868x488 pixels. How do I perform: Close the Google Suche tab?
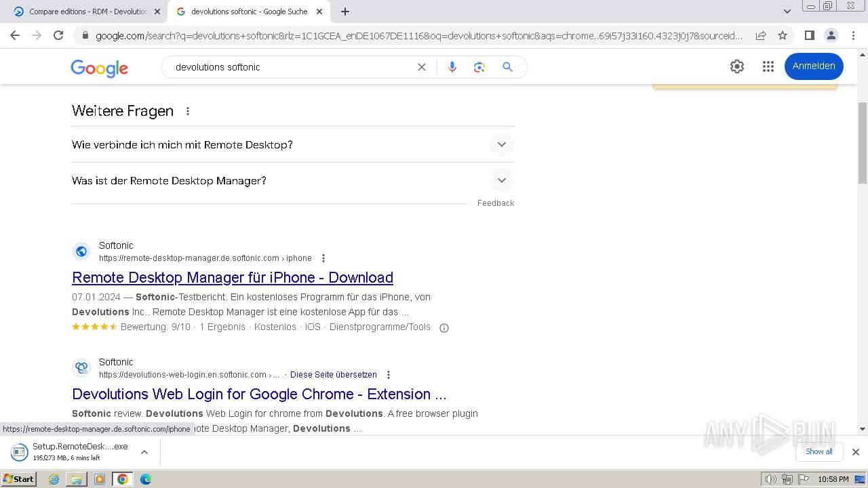coord(319,12)
